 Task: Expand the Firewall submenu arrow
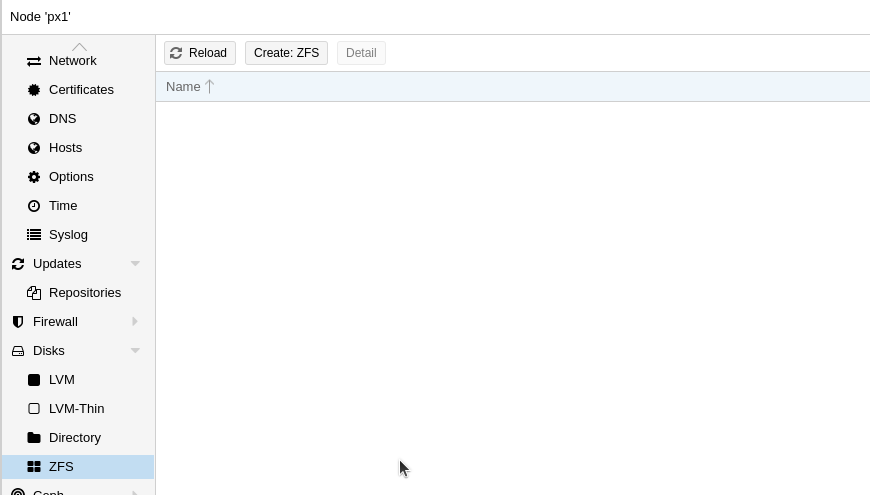[x=135, y=322]
